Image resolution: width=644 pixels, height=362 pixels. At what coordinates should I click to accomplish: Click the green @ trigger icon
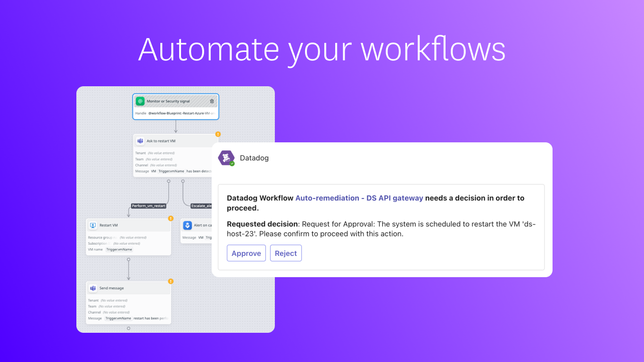[x=140, y=101]
